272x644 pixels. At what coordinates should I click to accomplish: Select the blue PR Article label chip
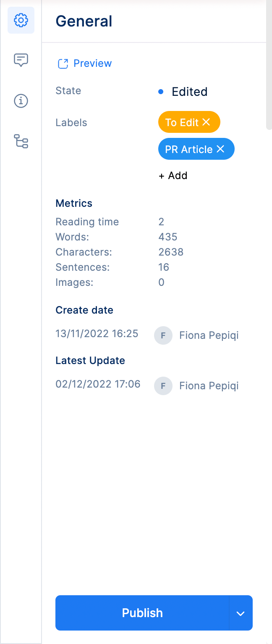(189, 149)
